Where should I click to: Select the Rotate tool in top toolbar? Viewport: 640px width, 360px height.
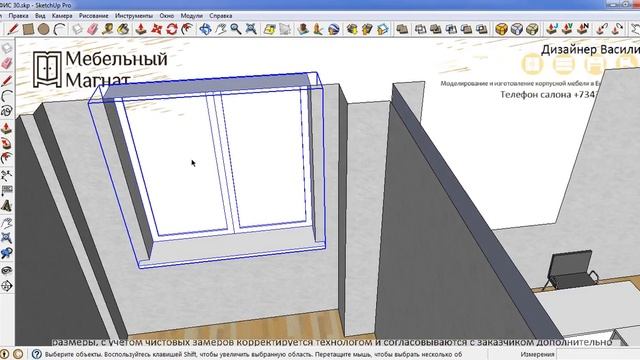[172, 29]
